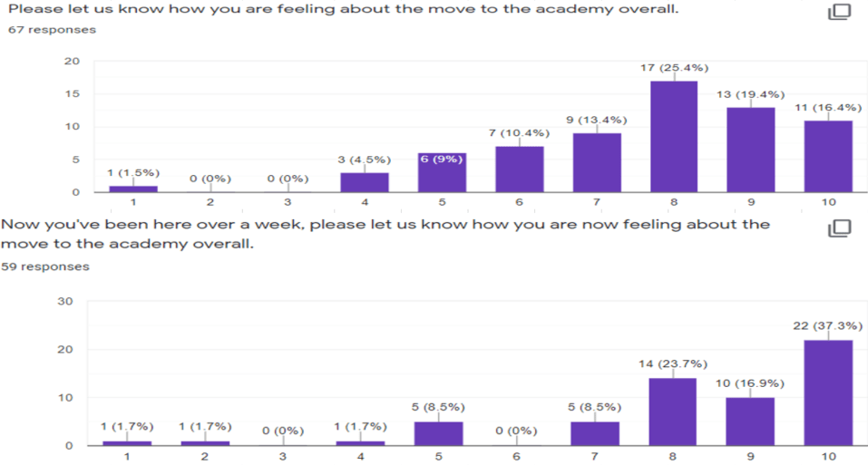The image size is (868, 465).
Task: Click the first question title "Please let us know"
Action: 343,10
